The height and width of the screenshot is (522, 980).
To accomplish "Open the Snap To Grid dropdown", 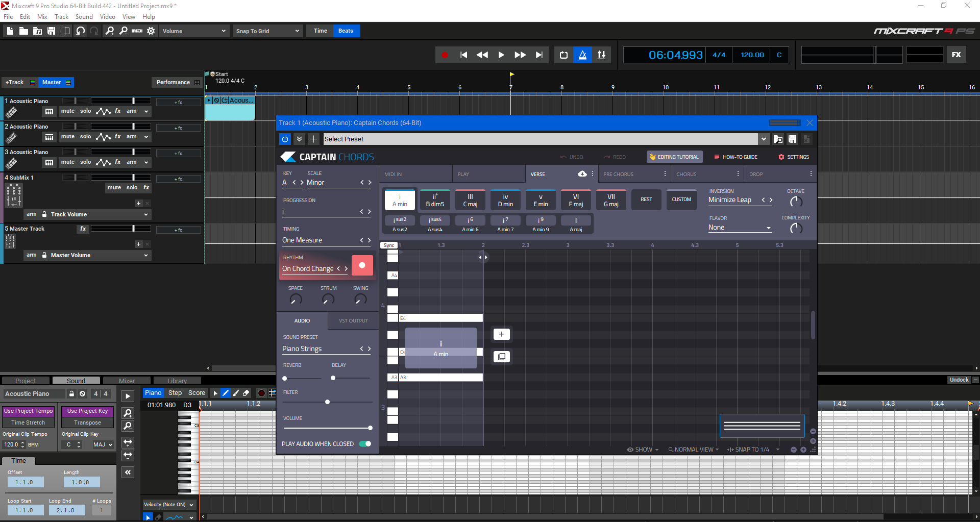I will pos(267,31).
